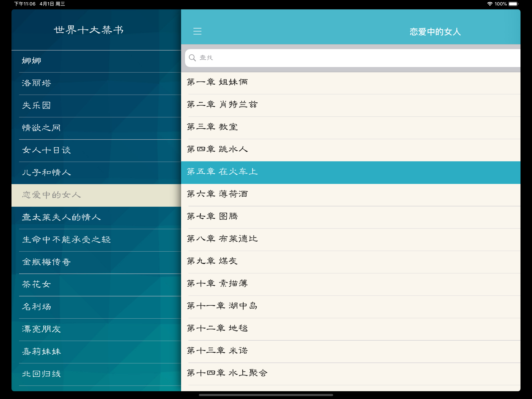Select the book 娜娜
The image size is (532, 399).
pyautogui.click(x=96, y=61)
